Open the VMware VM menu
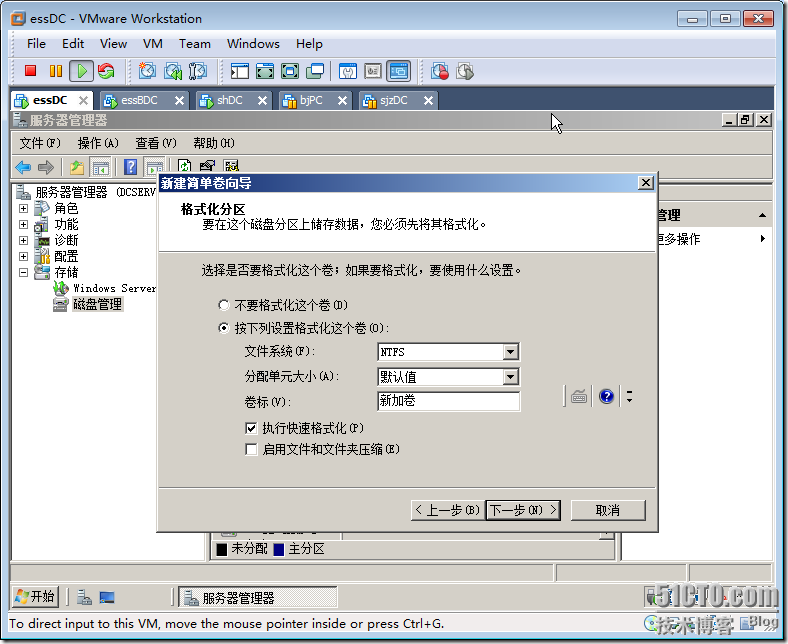 pyautogui.click(x=153, y=44)
